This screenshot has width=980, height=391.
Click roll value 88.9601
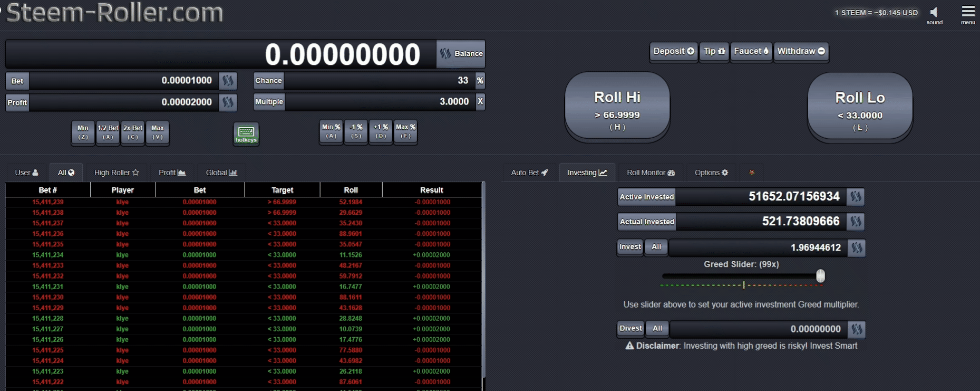351,234
